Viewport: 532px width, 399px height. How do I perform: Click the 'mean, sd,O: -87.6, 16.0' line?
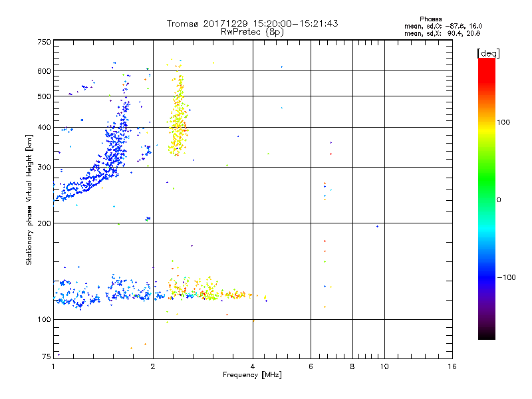click(443, 26)
